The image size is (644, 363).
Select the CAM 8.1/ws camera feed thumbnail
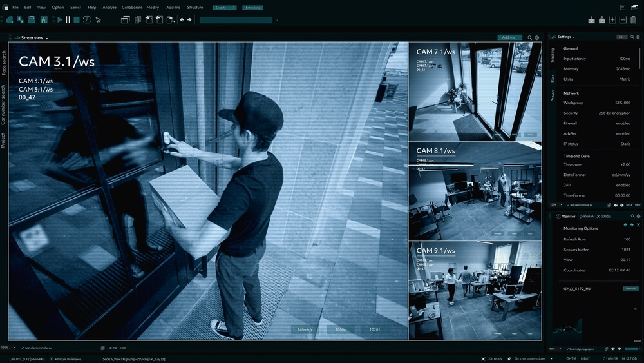point(475,191)
